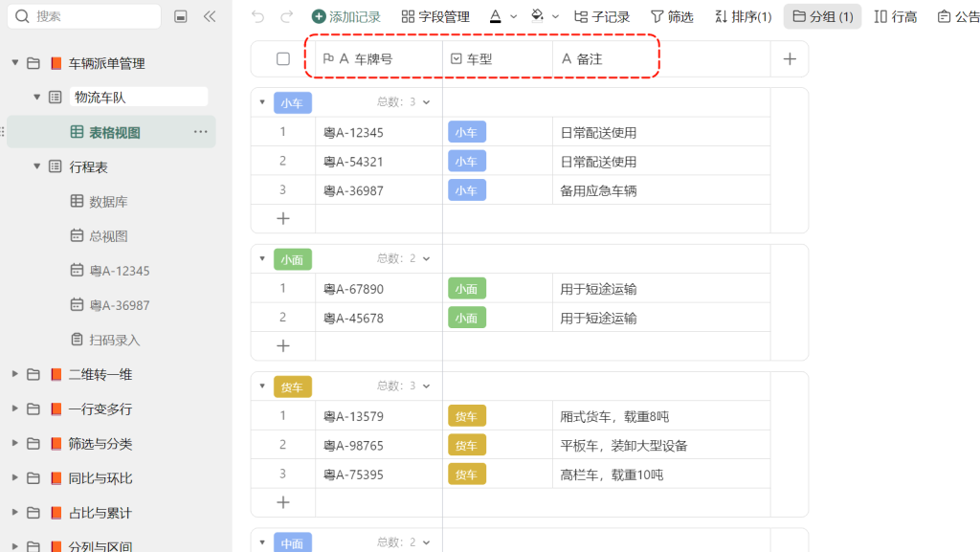The height and width of the screenshot is (552, 980).
Task: Open the 数据库 view
Action: [x=108, y=201]
